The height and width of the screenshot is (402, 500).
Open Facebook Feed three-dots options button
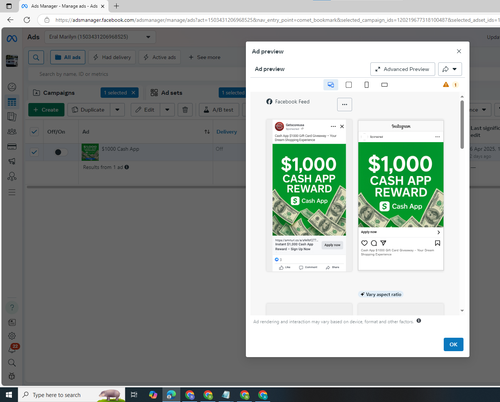click(344, 104)
